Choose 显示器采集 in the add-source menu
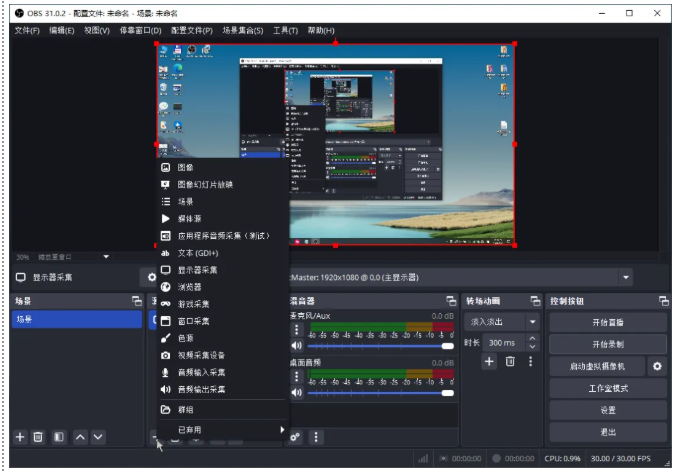The image size is (673, 472). pyautogui.click(x=222, y=270)
